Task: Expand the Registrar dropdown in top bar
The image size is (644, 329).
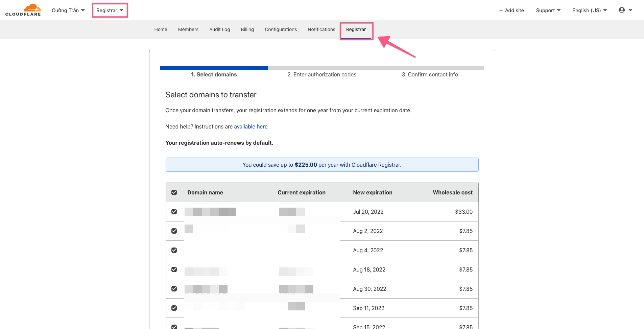Action: [x=110, y=10]
